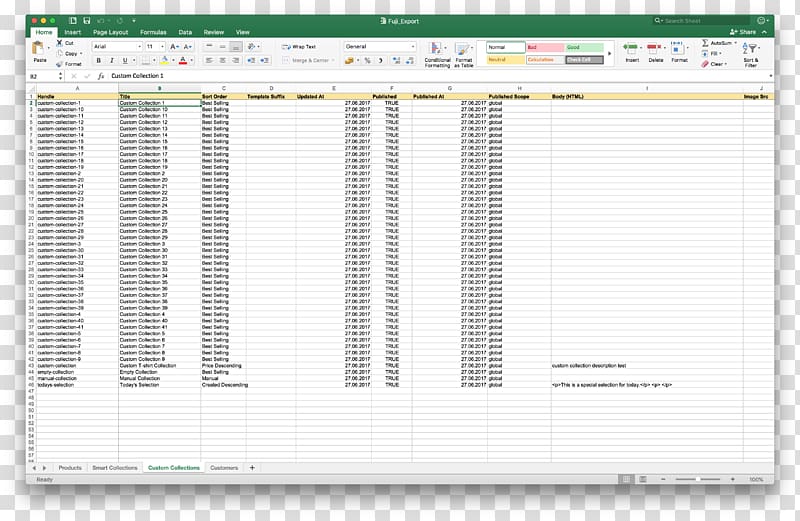800x521 pixels.
Task: Click the Redo arrow in title bar
Action: click(119, 21)
